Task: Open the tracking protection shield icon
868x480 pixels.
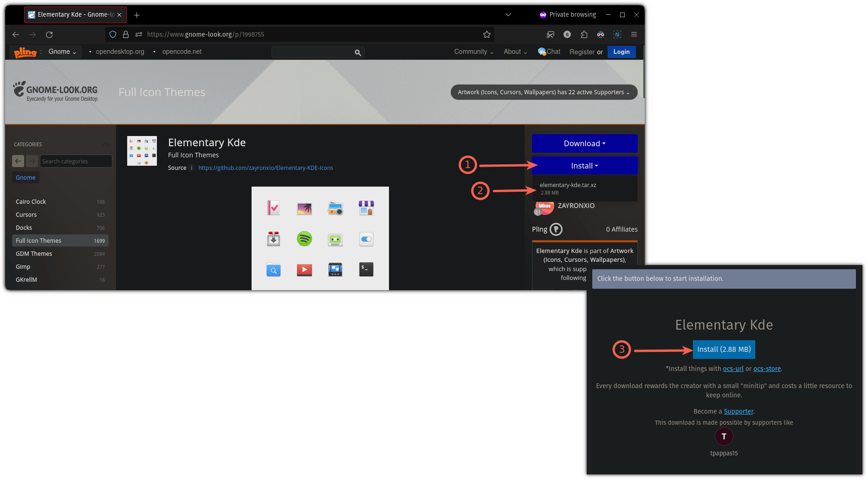Action: (113, 34)
